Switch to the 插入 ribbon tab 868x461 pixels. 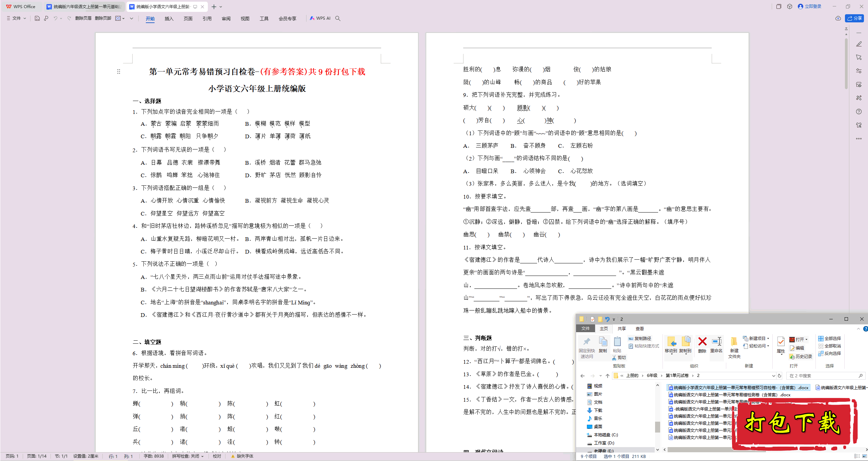(169, 19)
